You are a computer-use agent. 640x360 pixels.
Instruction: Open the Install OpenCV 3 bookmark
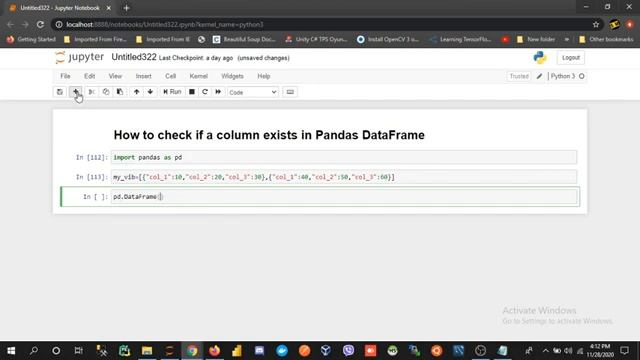(388, 40)
